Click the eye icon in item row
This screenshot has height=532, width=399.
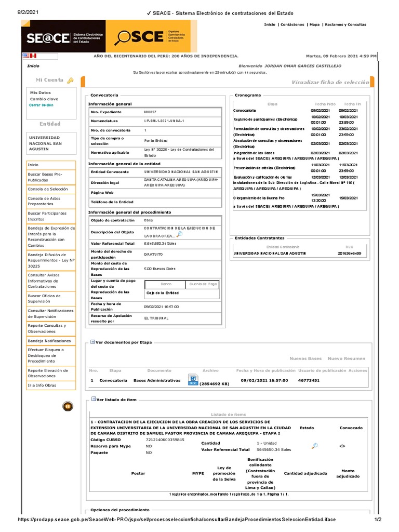pos(342,446)
